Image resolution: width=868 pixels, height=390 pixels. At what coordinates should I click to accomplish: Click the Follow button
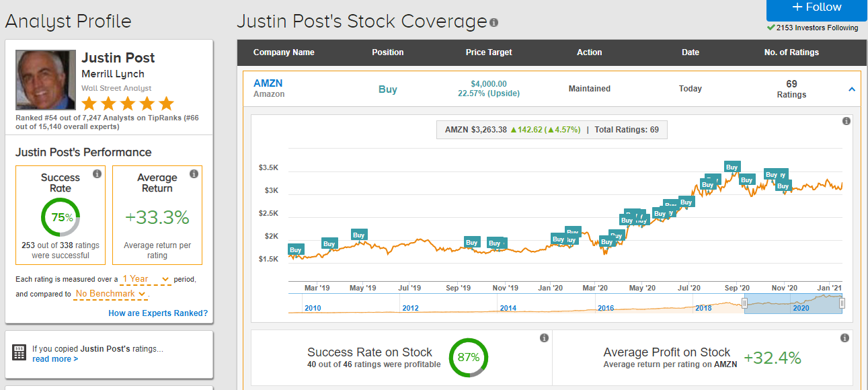(x=817, y=7)
